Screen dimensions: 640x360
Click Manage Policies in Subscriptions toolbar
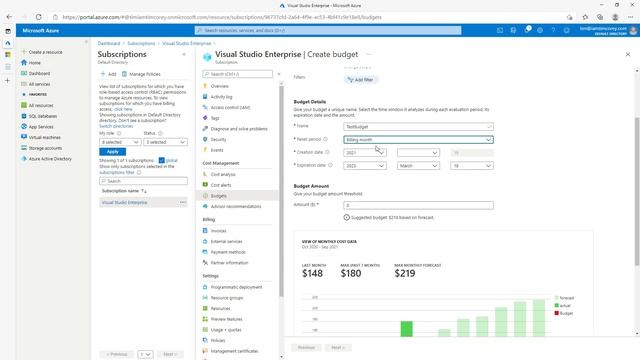(141, 74)
